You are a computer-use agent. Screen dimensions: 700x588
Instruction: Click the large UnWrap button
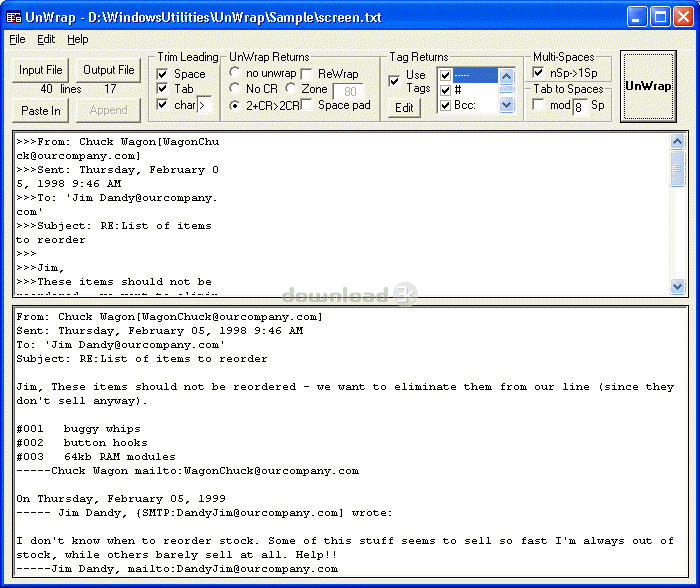coord(648,86)
